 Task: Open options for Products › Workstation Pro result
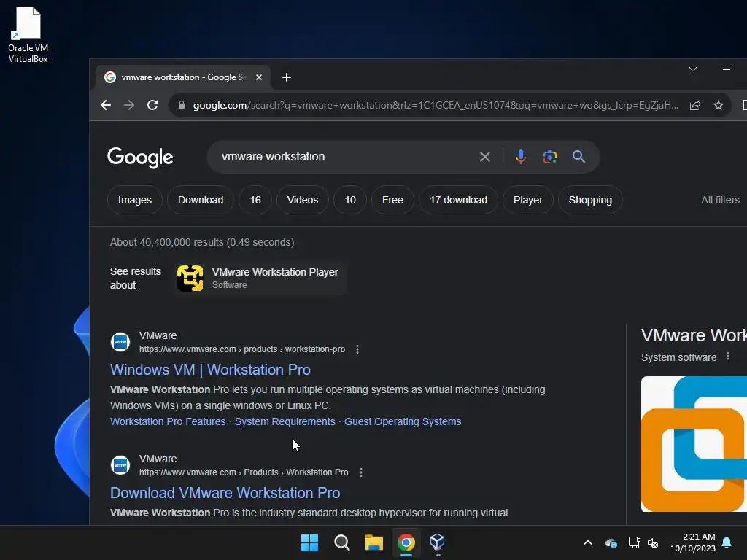click(x=360, y=472)
